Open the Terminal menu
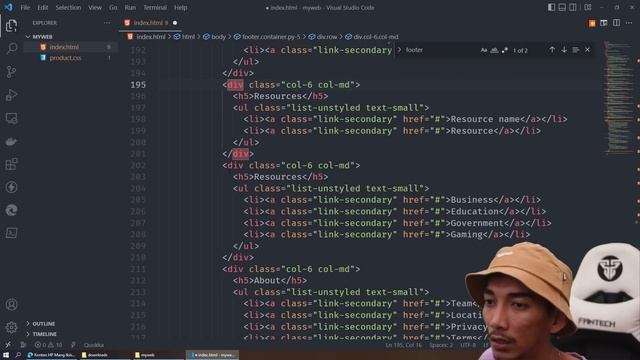 tap(155, 7)
